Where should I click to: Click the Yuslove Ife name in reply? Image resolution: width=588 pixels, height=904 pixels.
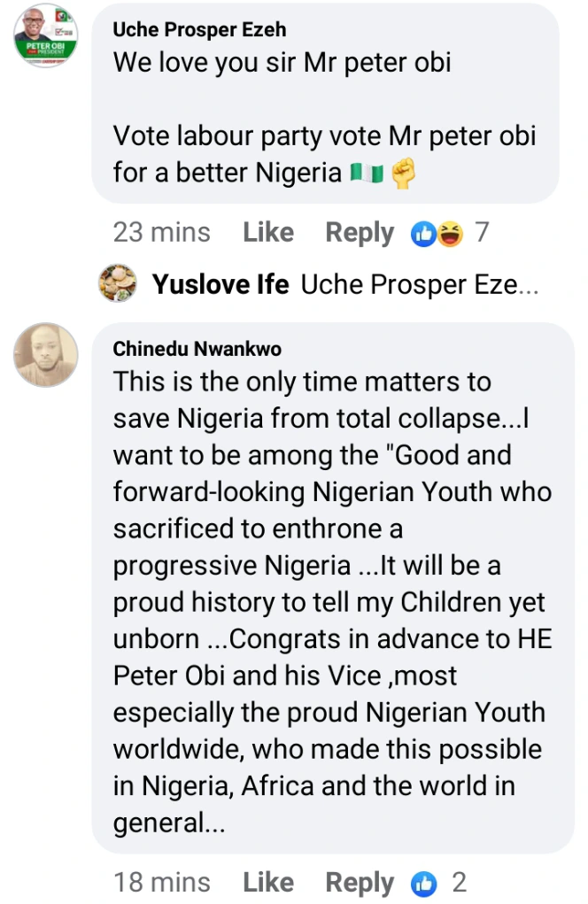point(220,285)
